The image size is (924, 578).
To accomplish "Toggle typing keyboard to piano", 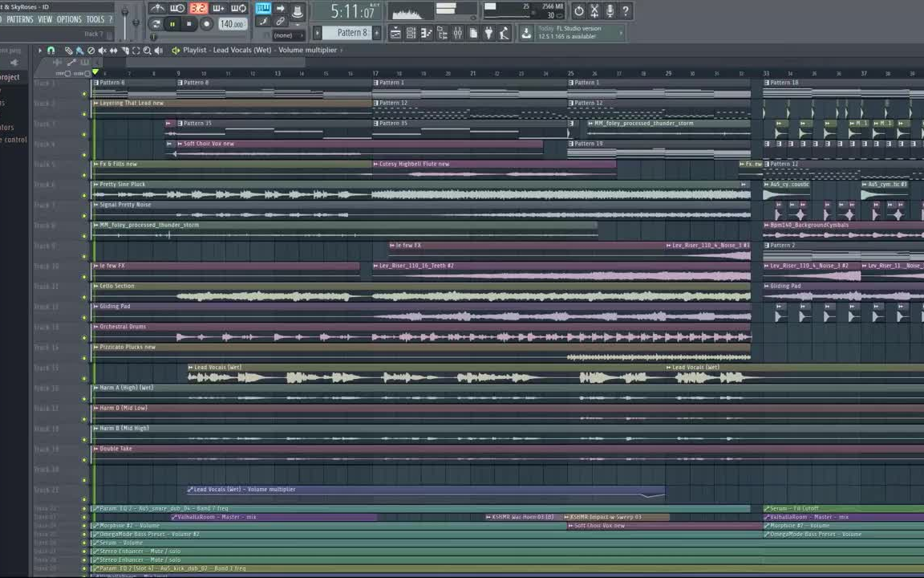I will click(x=263, y=8).
